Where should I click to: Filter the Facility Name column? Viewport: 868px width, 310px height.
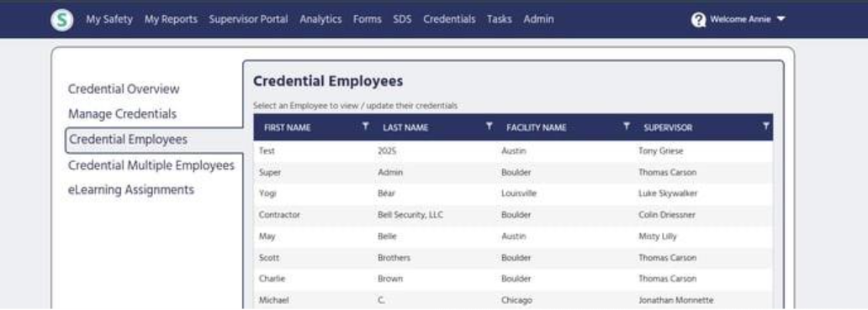point(627,127)
